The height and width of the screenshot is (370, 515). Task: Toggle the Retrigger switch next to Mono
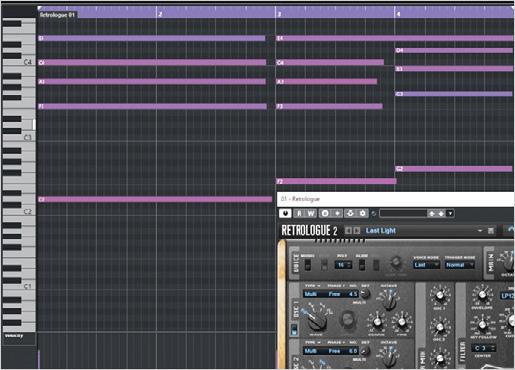click(324, 265)
